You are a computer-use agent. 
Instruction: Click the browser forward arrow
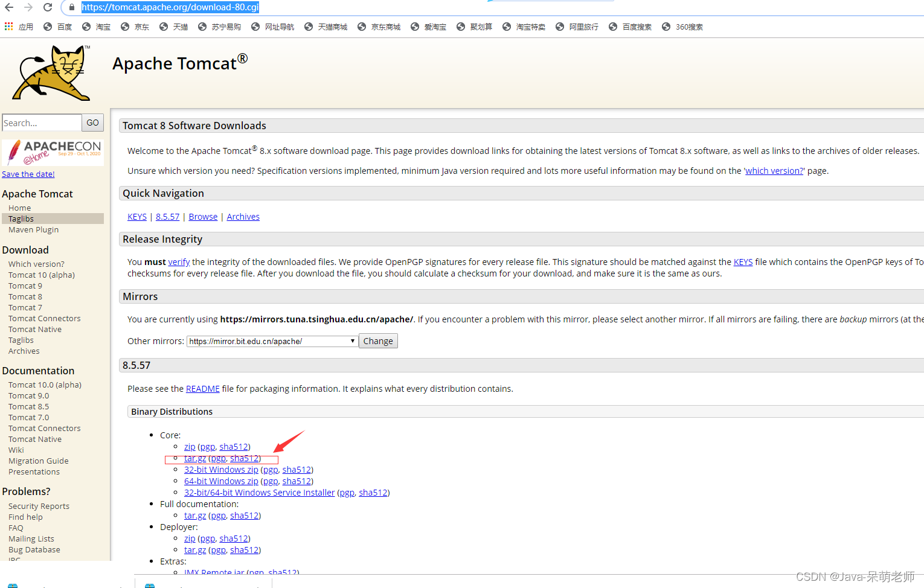click(28, 7)
